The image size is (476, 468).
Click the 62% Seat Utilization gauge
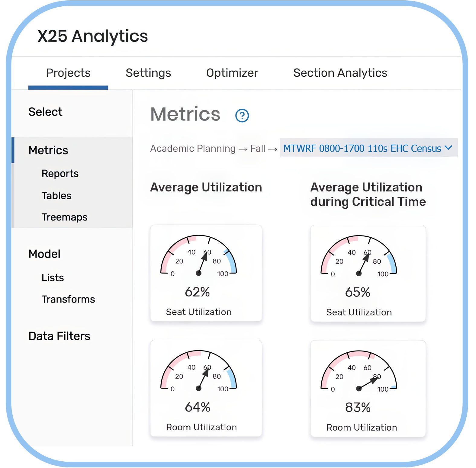point(206,273)
